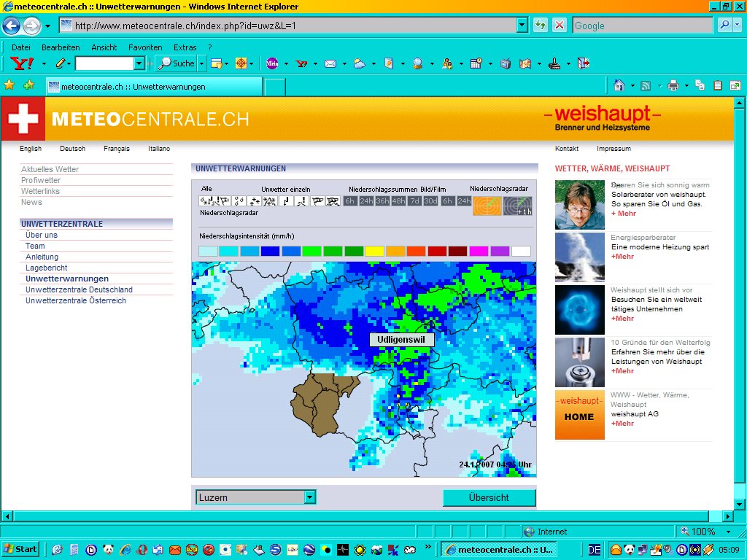Open the Datei menu
This screenshot has width=747, height=560.
coord(21,47)
